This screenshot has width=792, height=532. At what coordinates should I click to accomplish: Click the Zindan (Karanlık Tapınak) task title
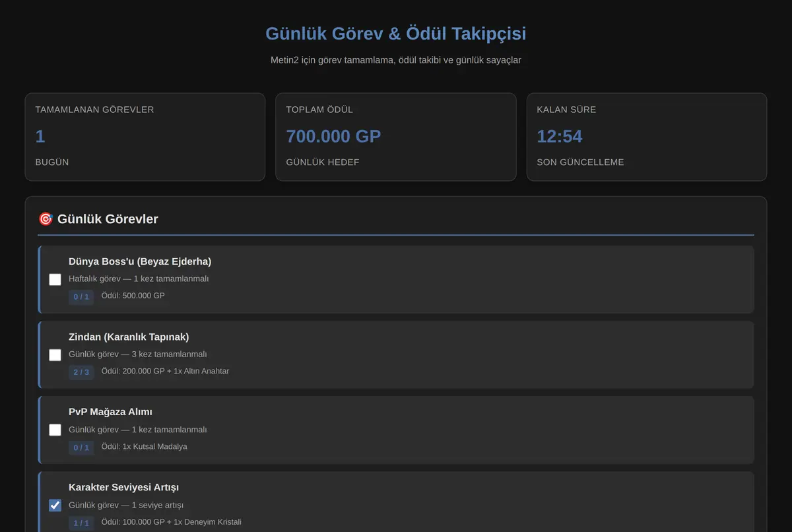pos(129,337)
